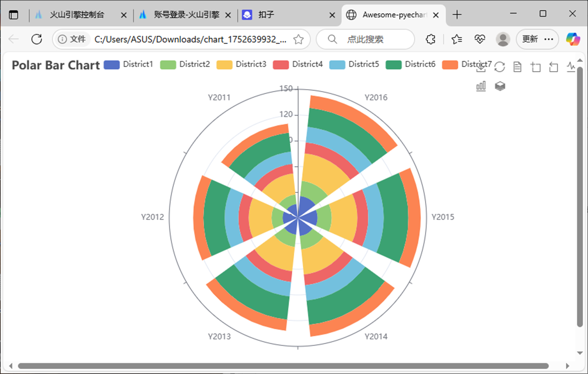Open the browser settings menu
Screen dimensions: 588x374
549,39
